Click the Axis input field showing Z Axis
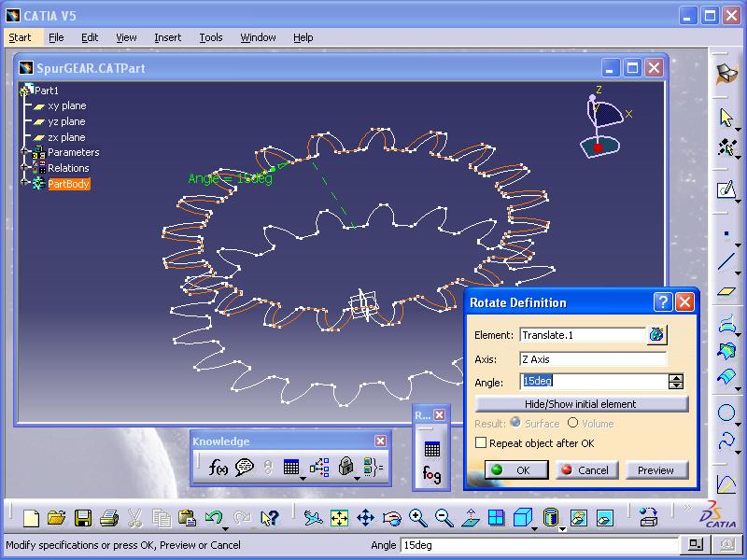Screen dimensions: 747x560 tap(593, 359)
